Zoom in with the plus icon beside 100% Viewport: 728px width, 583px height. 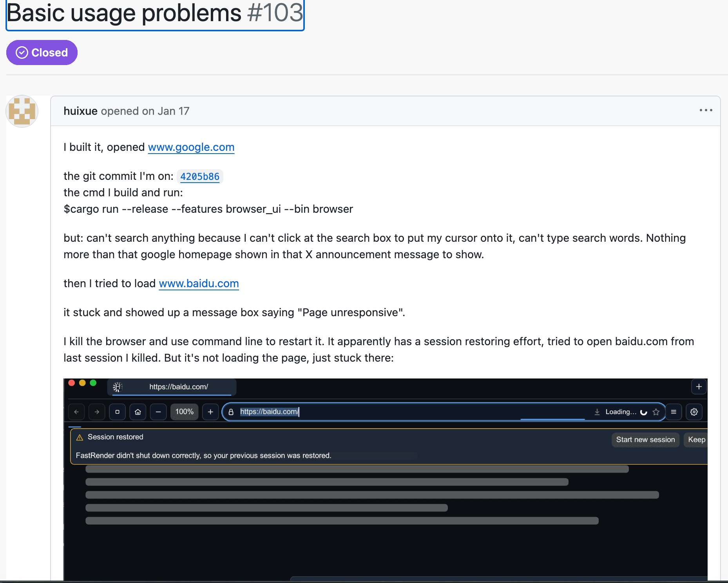click(x=210, y=412)
